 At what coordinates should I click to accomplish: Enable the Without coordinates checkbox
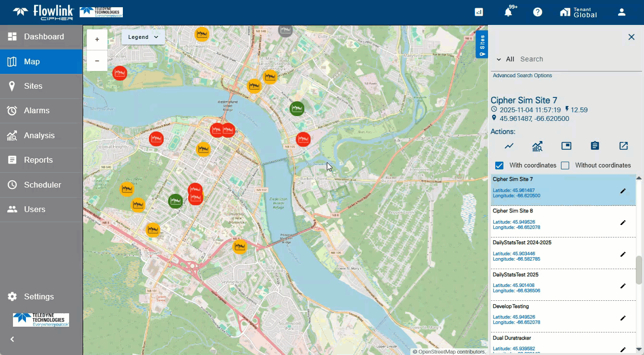click(565, 166)
